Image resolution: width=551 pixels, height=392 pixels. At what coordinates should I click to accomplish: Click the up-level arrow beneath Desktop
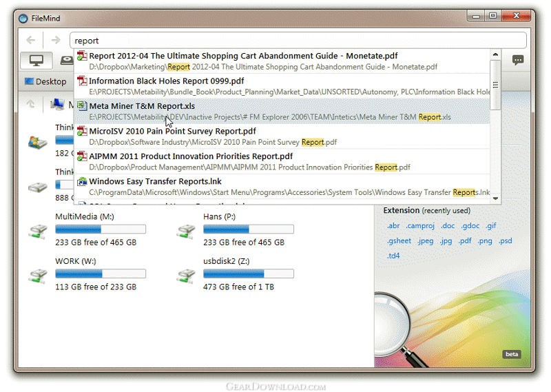tap(30, 105)
